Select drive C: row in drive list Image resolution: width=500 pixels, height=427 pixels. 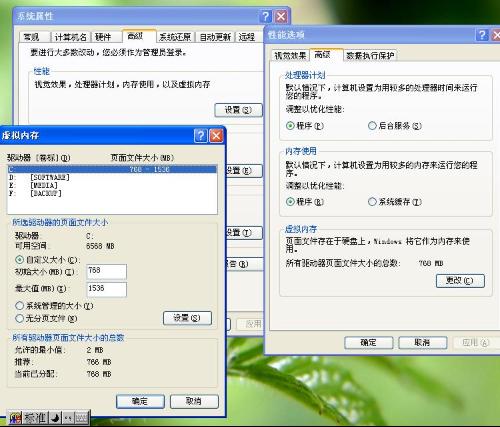(112, 169)
